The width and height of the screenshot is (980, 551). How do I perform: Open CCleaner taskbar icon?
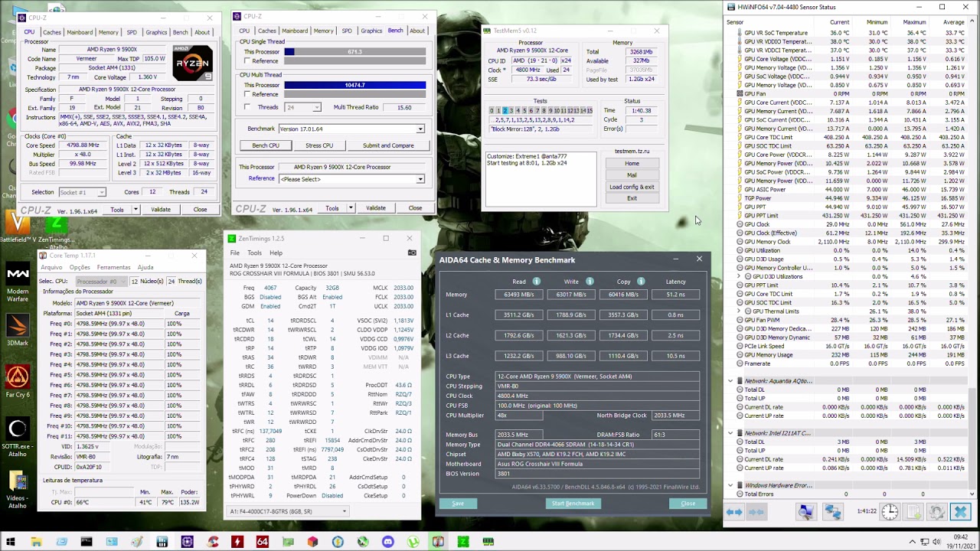tap(212, 542)
